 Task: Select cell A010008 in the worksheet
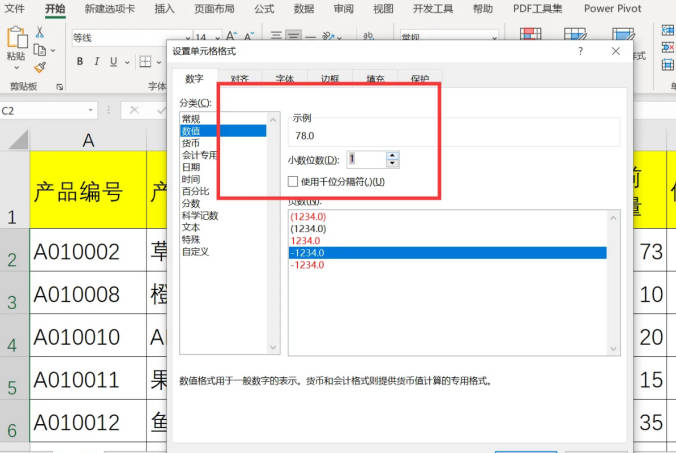[x=88, y=293]
